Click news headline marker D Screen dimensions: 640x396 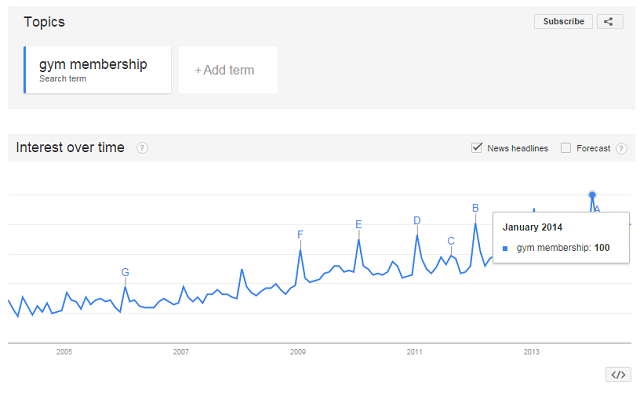(x=417, y=221)
